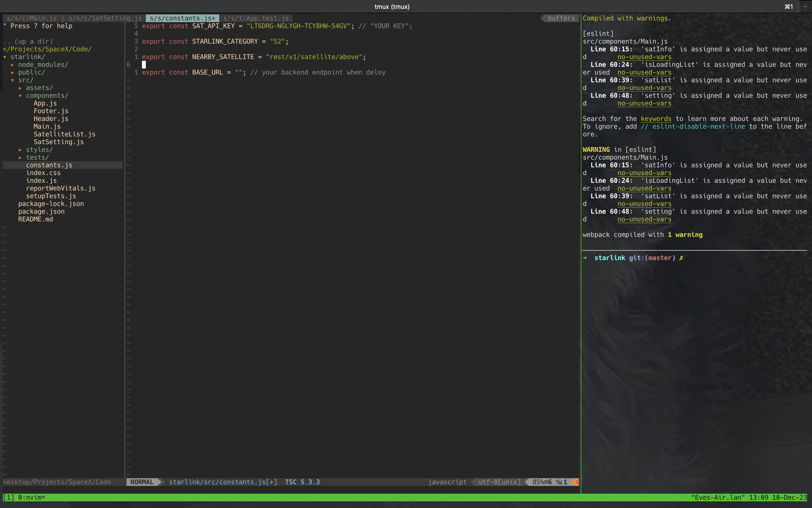Switch to the Main.js buffer tab
Screen dimensions: 812x508
[32, 18]
